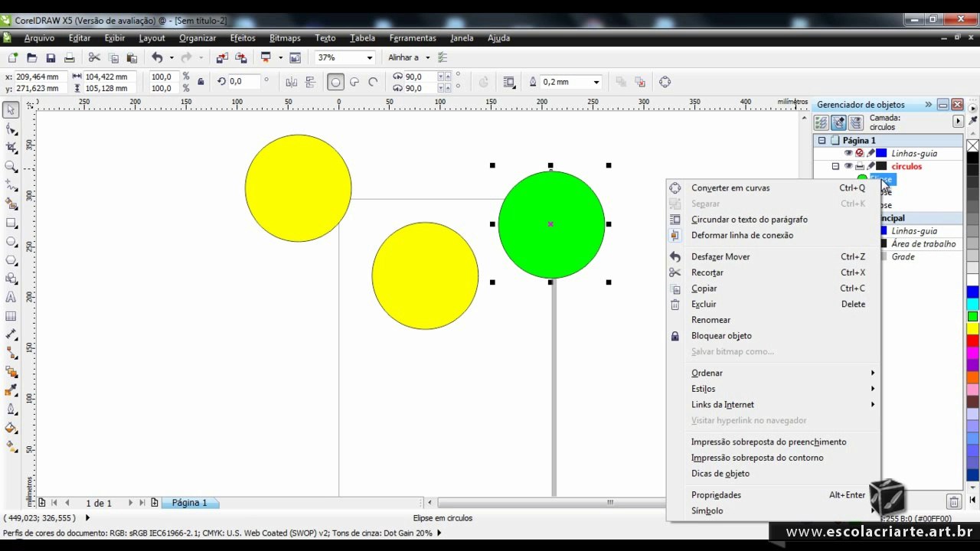The width and height of the screenshot is (980, 551).
Task: Toggle Edit across layers button
Action: click(x=838, y=122)
